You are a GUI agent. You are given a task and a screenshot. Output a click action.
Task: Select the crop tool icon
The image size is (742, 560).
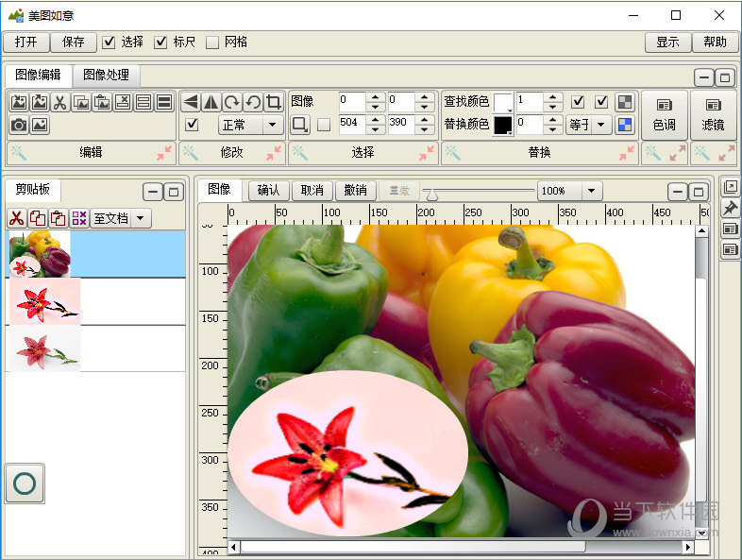pos(274,102)
